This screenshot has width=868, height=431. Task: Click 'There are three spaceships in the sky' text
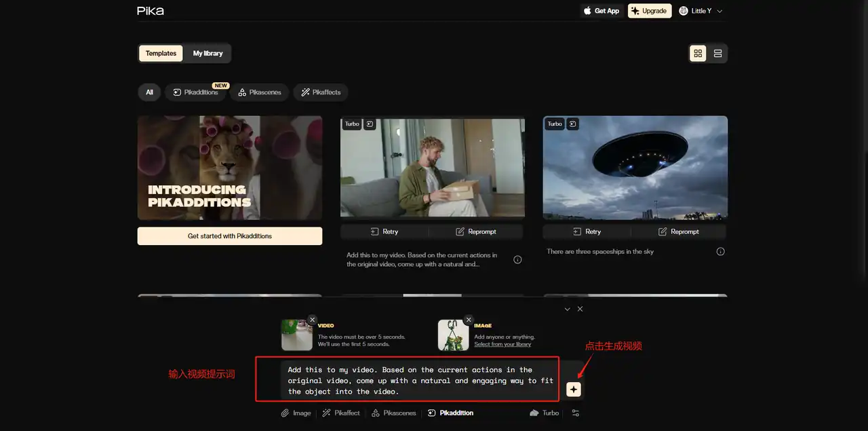tap(600, 251)
